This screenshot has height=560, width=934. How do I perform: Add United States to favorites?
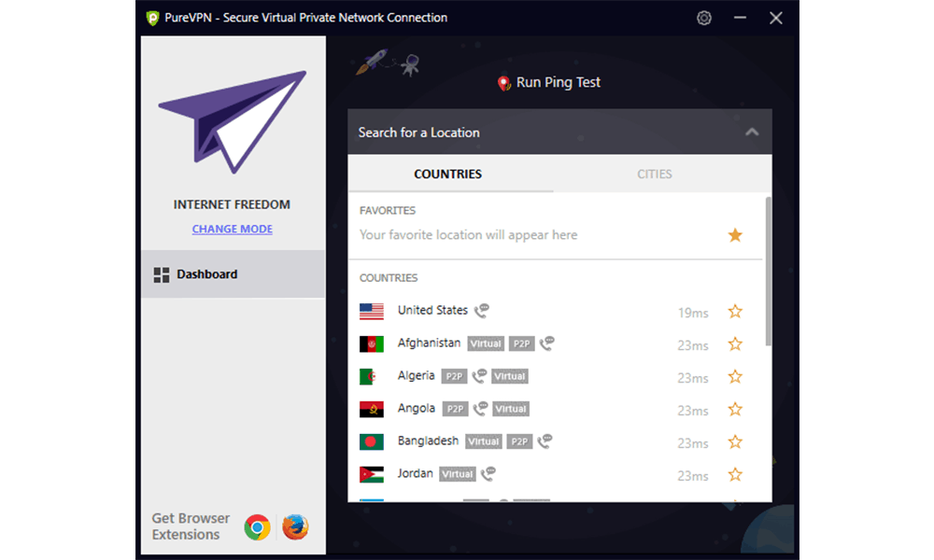click(x=735, y=311)
